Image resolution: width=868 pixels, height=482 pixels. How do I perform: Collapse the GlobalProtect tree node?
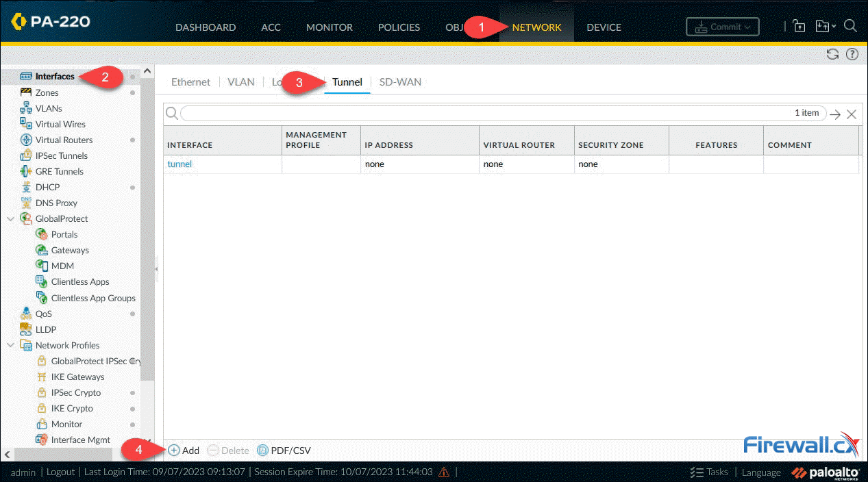pyautogui.click(x=10, y=218)
